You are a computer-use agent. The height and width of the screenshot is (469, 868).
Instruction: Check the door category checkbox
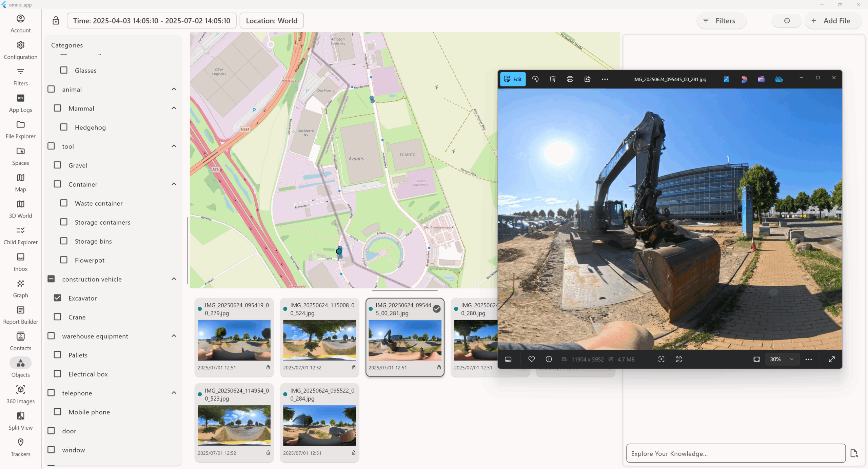click(x=51, y=431)
